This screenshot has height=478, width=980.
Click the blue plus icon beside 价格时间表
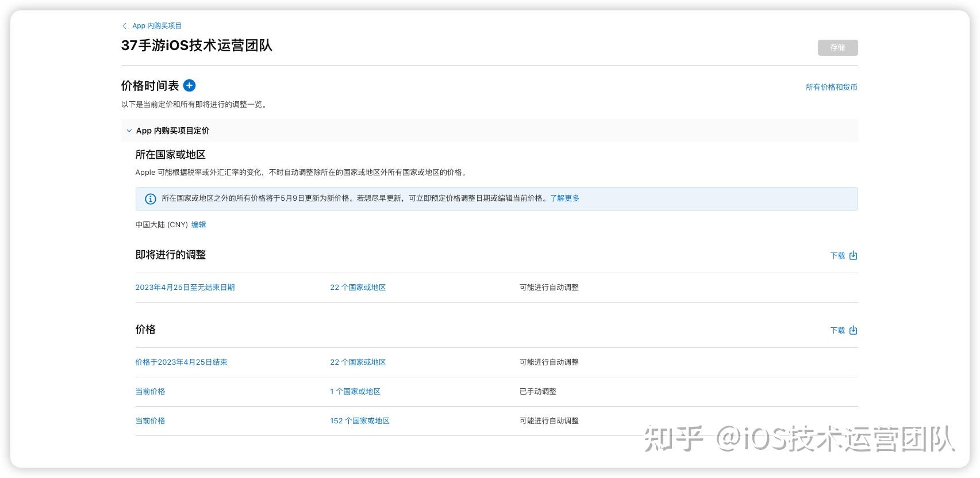(x=189, y=86)
